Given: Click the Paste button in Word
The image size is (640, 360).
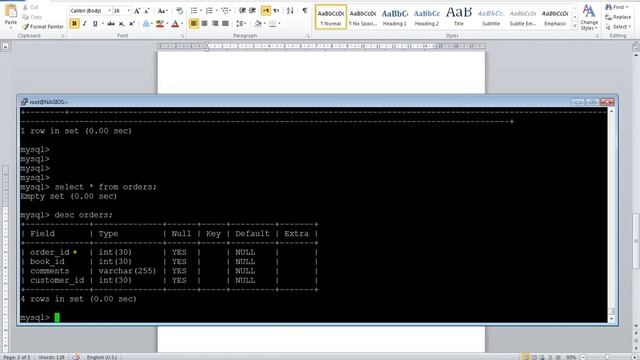Looking at the screenshot, I should pos(11,15).
